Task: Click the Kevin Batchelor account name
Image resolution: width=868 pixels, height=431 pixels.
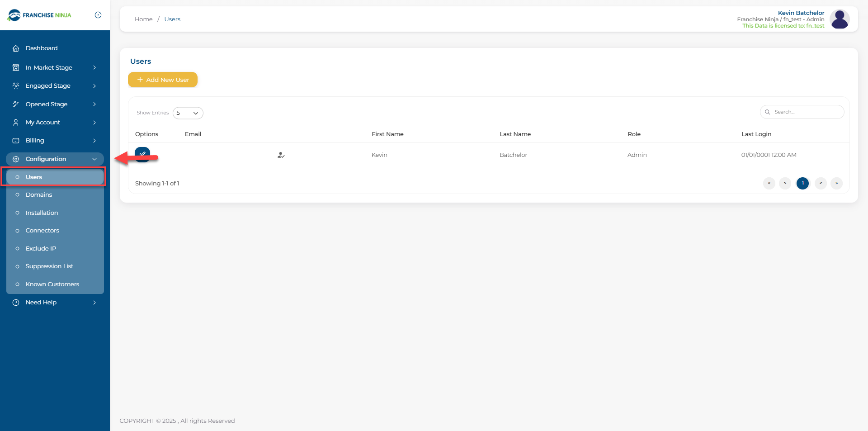Action: (x=801, y=13)
